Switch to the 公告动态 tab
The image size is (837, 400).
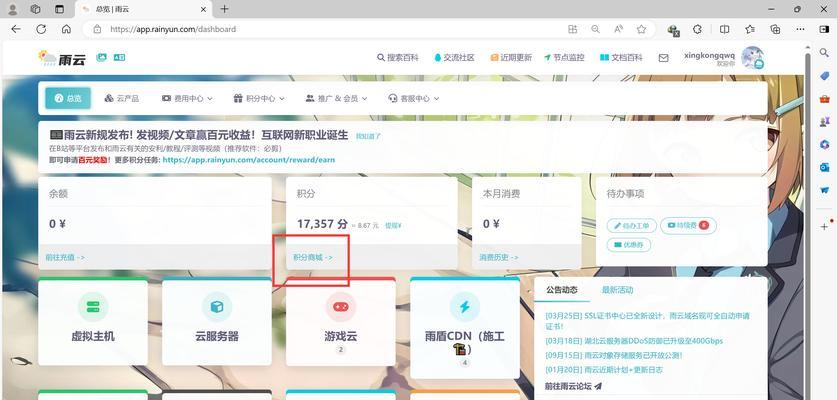[562, 290]
